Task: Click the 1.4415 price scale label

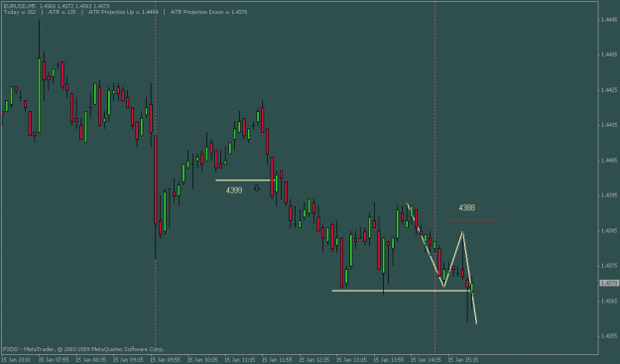Action: [x=609, y=125]
